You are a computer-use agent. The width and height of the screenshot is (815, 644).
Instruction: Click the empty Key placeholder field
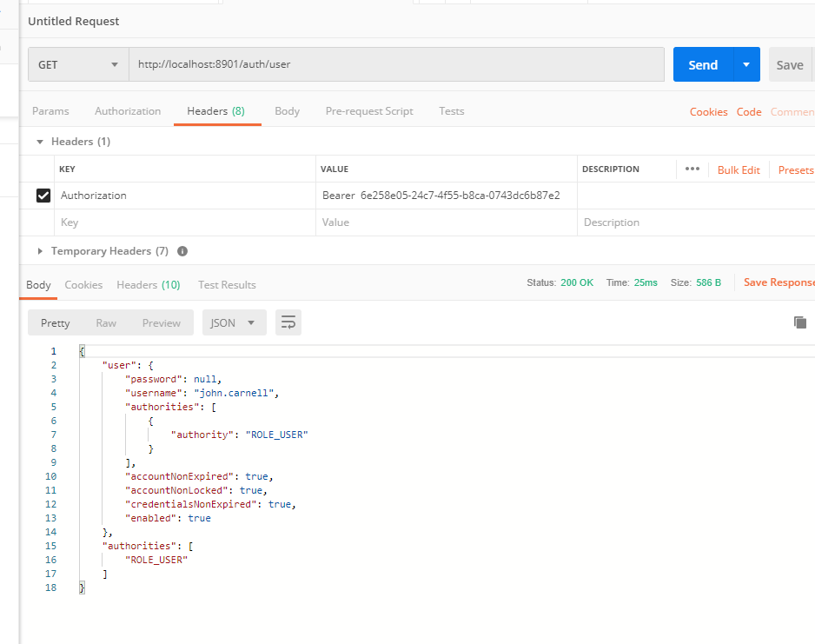(x=185, y=222)
